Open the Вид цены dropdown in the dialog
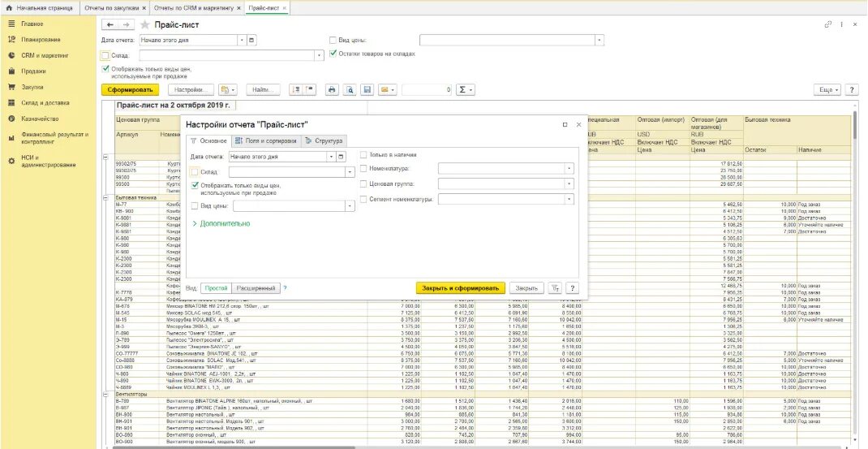The width and height of the screenshot is (868, 449). coord(350,206)
